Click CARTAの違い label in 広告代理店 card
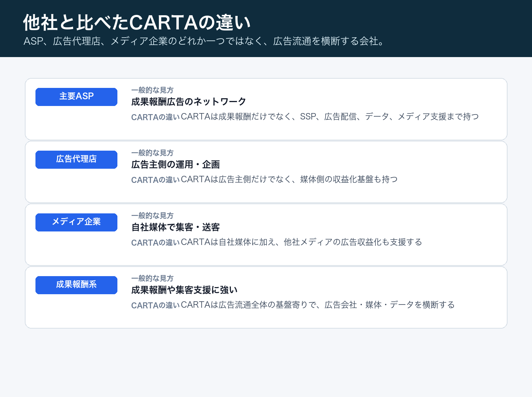The width and height of the screenshot is (532, 397). pos(155,180)
